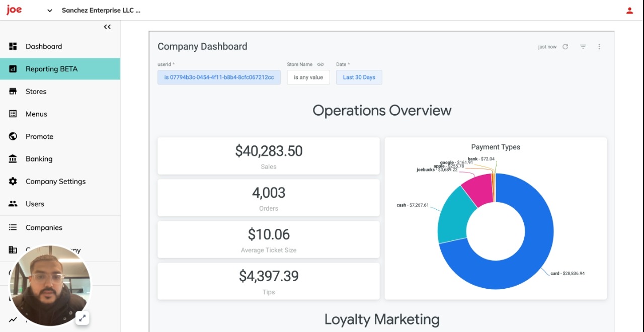
Task: Click the 'cash - $7,267.61' label
Action: tap(413, 205)
